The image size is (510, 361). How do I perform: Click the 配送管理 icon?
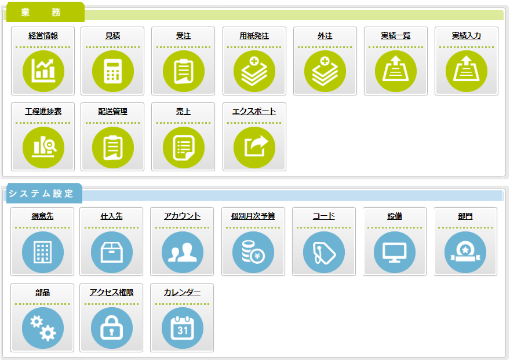point(113,147)
